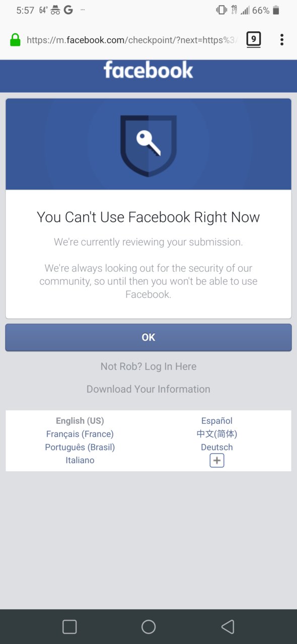The height and width of the screenshot is (644, 297).
Task: Select the Chinese simplified language option
Action: [x=217, y=434]
